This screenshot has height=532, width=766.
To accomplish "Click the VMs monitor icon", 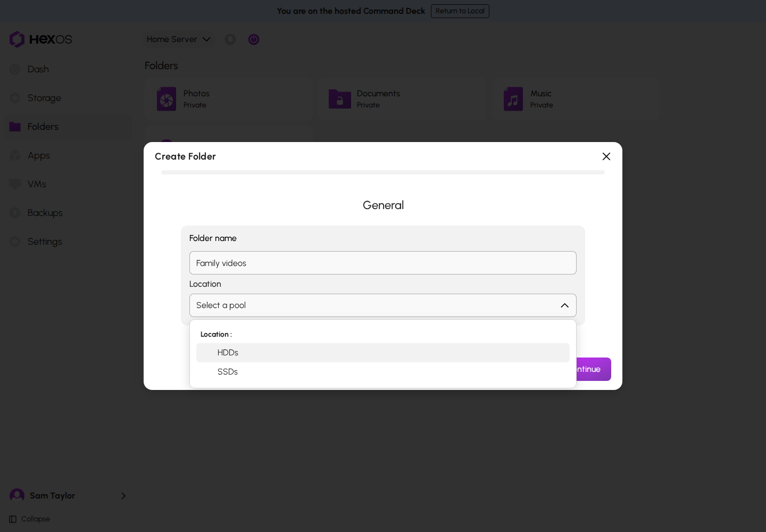I will pyautogui.click(x=15, y=184).
